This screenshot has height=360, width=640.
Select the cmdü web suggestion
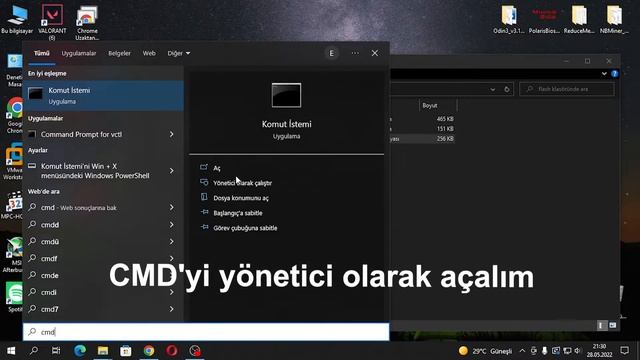coord(96,242)
